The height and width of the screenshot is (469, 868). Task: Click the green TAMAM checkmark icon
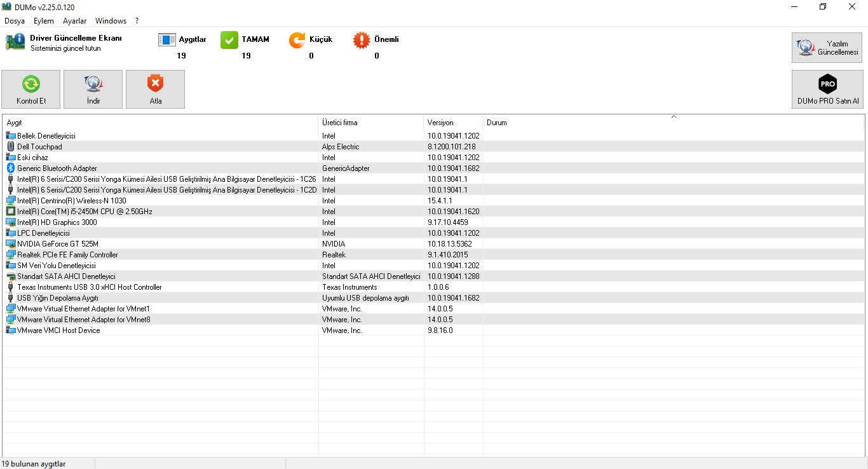pos(229,41)
